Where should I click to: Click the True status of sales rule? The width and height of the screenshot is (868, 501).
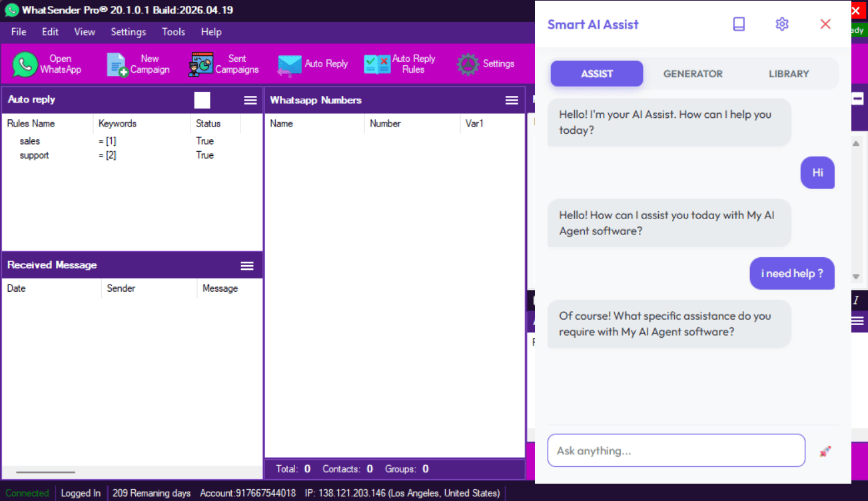pos(205,141)
